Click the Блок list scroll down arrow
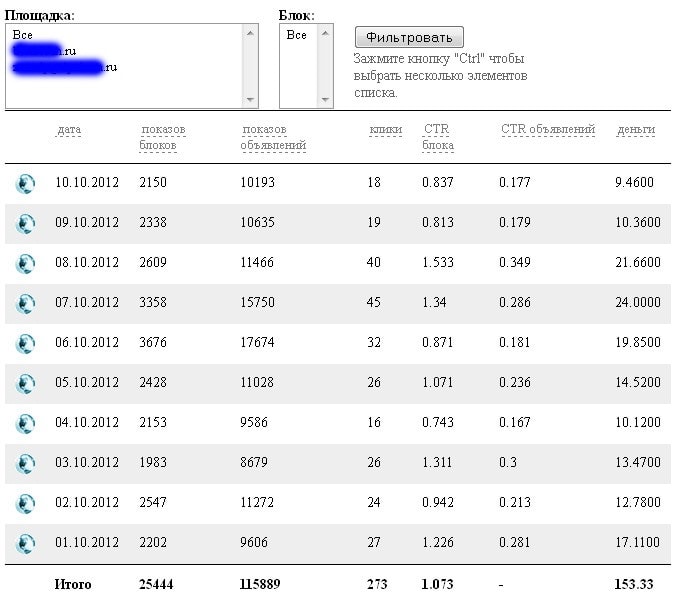The image size is (685, 611). (325, 100)
